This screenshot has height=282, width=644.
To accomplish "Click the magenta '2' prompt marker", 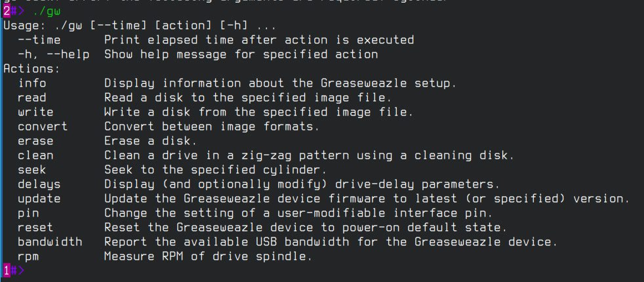I will click(x=7, y=11).
